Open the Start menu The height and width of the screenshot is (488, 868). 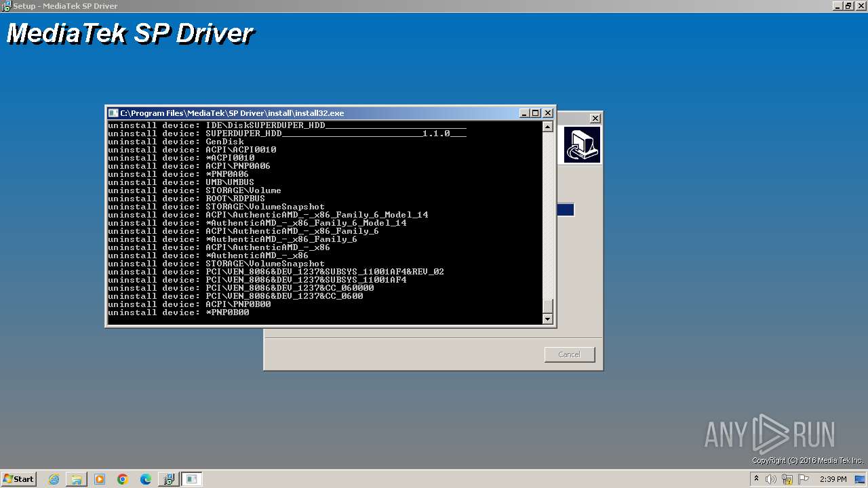click(19, 479)
